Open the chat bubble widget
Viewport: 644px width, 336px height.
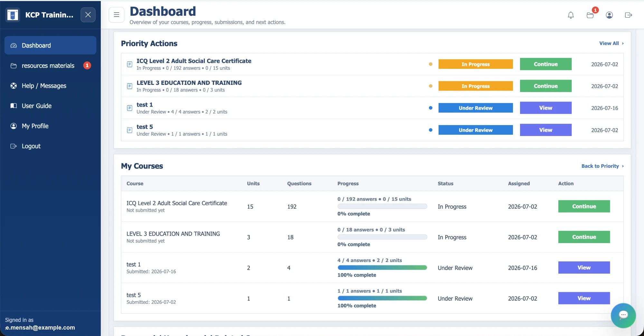[x=623, y=315]
